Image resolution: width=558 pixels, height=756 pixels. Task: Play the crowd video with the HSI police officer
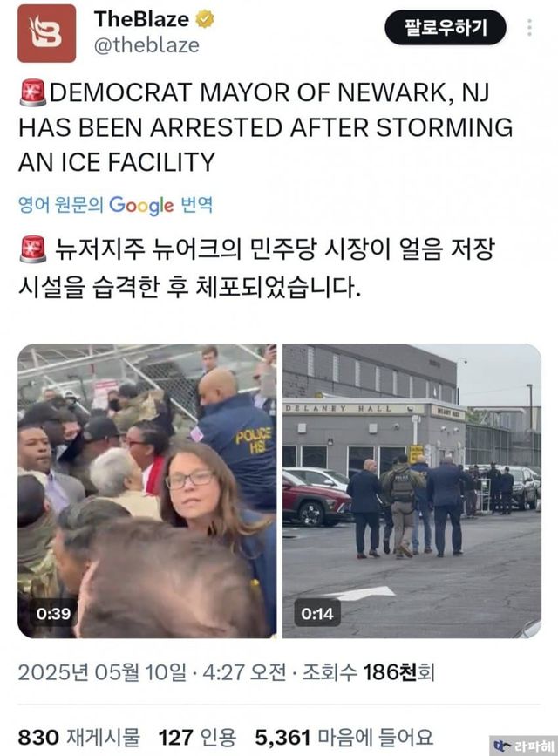[147, 491]
